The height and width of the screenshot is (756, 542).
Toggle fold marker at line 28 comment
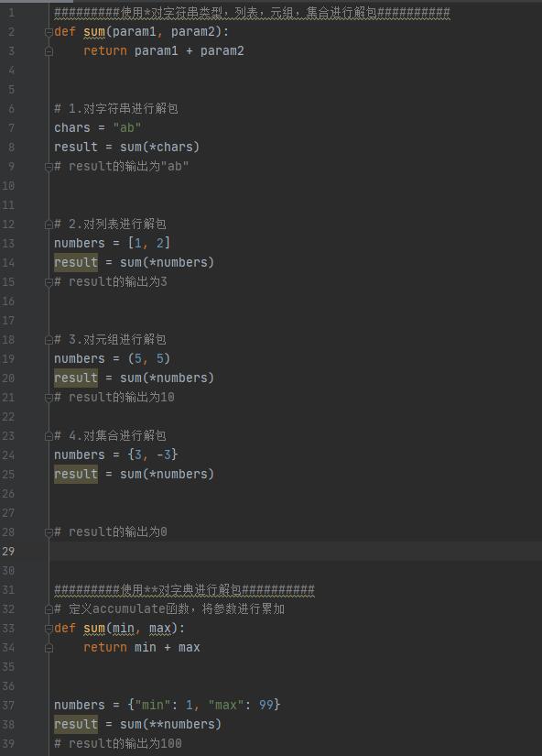[x=49, y=532]
